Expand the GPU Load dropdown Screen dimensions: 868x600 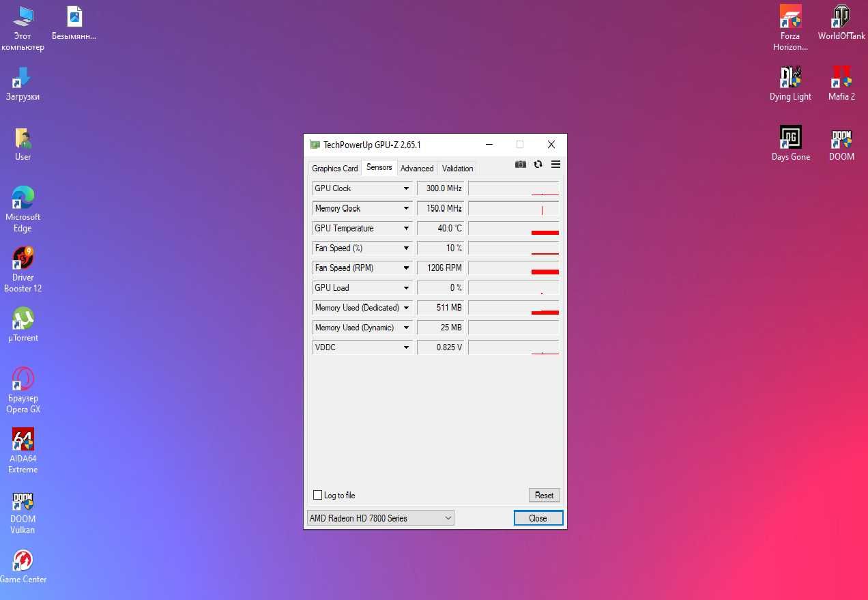click(x=406, y=287)
